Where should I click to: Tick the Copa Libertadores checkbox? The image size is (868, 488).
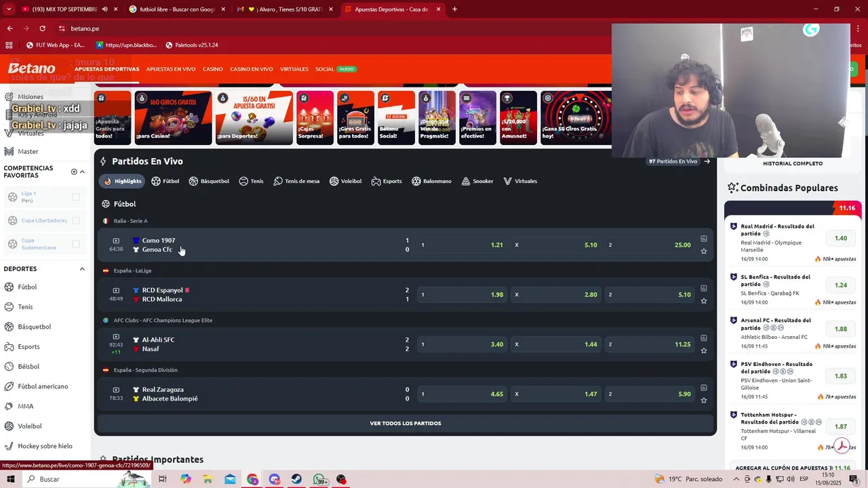(x=76, y=220)
